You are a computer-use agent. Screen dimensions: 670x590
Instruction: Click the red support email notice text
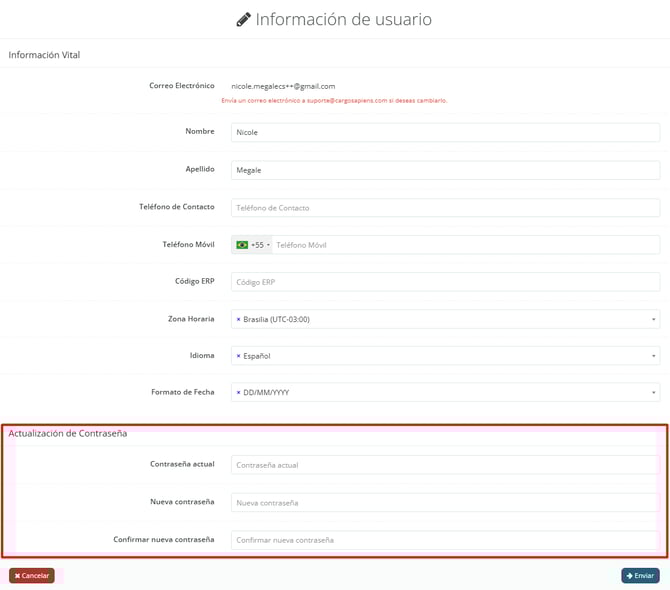click(334, 101)
